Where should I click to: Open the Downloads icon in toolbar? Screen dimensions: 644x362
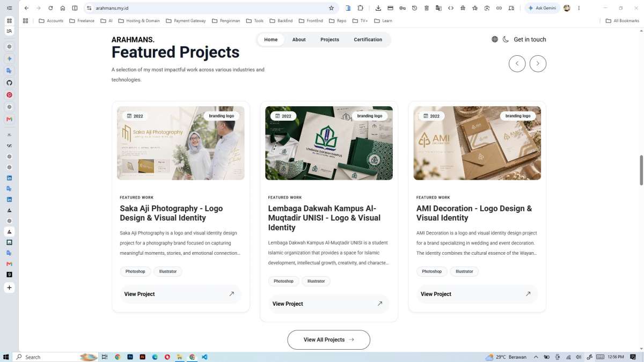(378, 8)
